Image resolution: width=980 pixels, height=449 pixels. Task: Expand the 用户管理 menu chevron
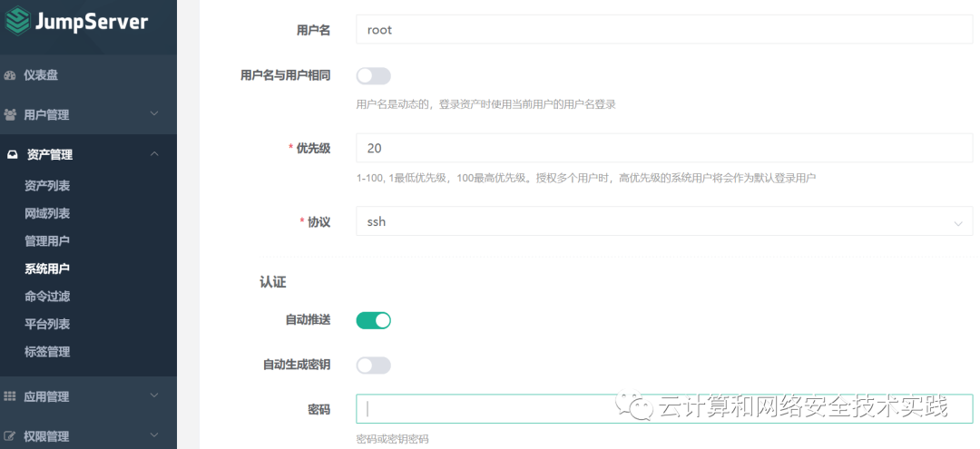click(154, 113)
